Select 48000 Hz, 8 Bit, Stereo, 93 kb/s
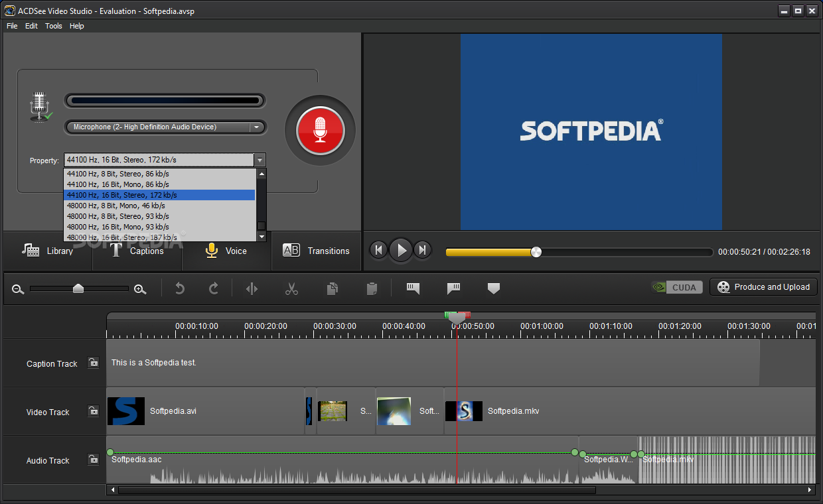The image size is (823, 504). tap(159, 216)
